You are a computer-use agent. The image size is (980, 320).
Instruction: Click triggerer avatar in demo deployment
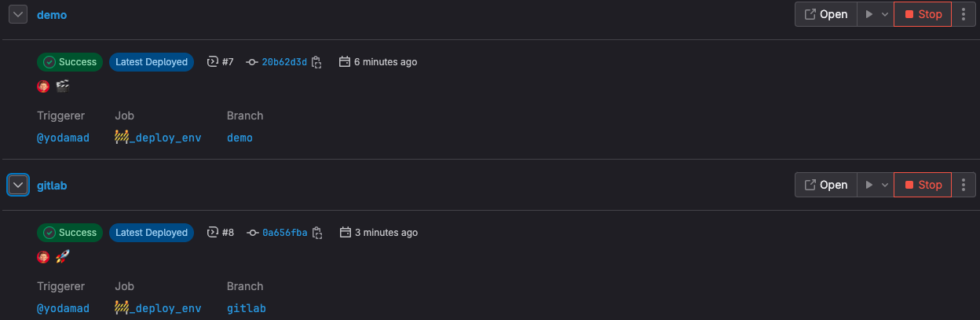pos(43,86)
